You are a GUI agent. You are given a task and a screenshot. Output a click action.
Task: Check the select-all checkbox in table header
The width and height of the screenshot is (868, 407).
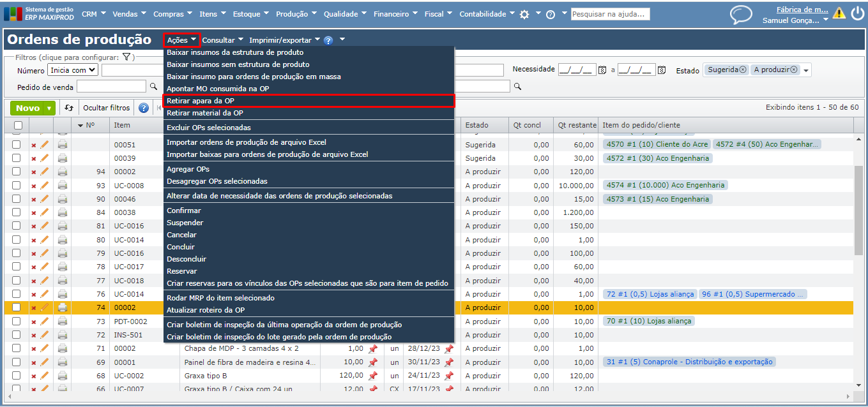click(17, 126)
